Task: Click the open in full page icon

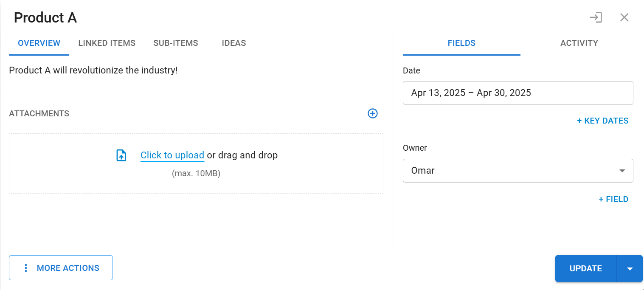Action: 596,17
